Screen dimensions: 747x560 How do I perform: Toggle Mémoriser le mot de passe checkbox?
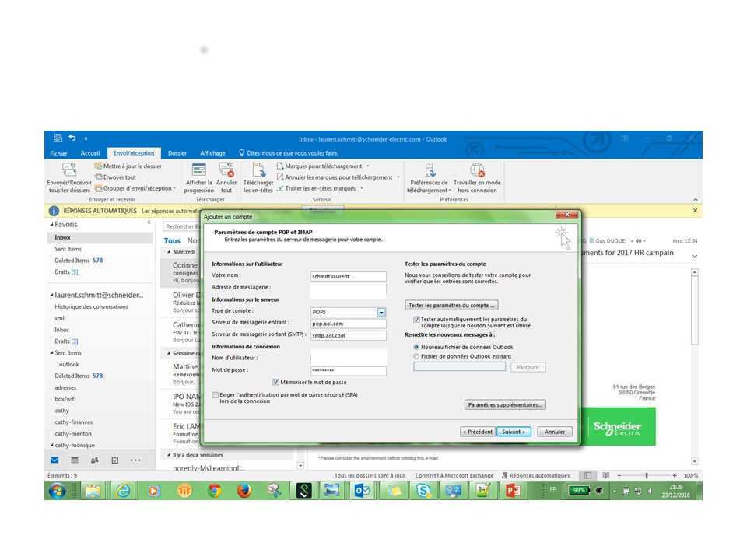click(275, 382)
